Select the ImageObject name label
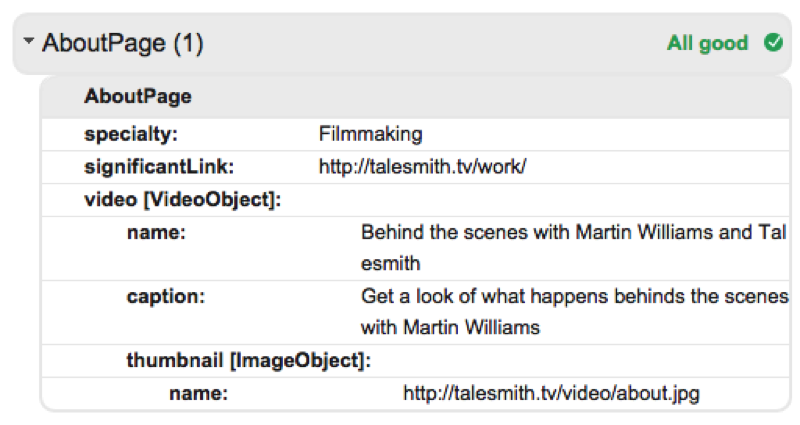800x425 pixels. (198, 393)
